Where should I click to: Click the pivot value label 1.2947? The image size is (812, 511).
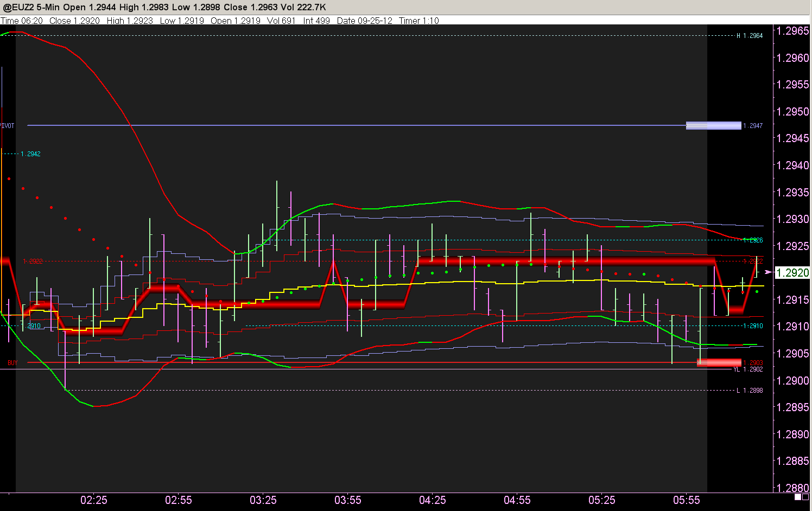(753, 125)
